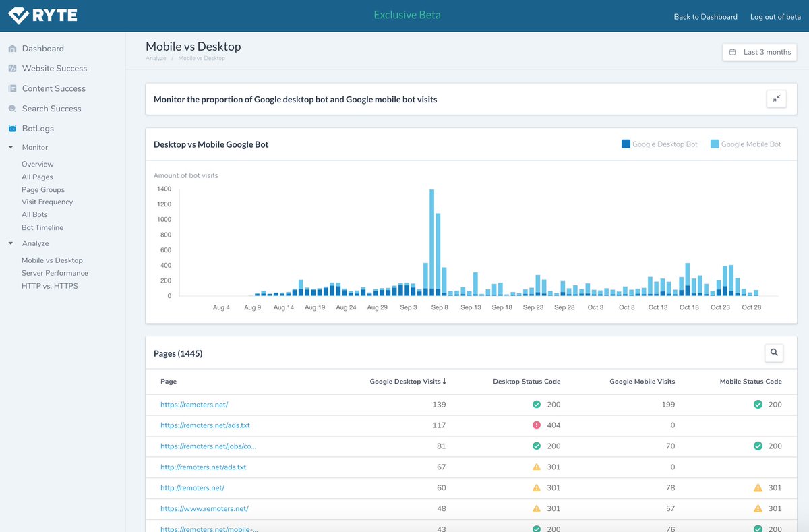Open Bot Timeline in sidebar
809x532 pixels.
point(42,227)
